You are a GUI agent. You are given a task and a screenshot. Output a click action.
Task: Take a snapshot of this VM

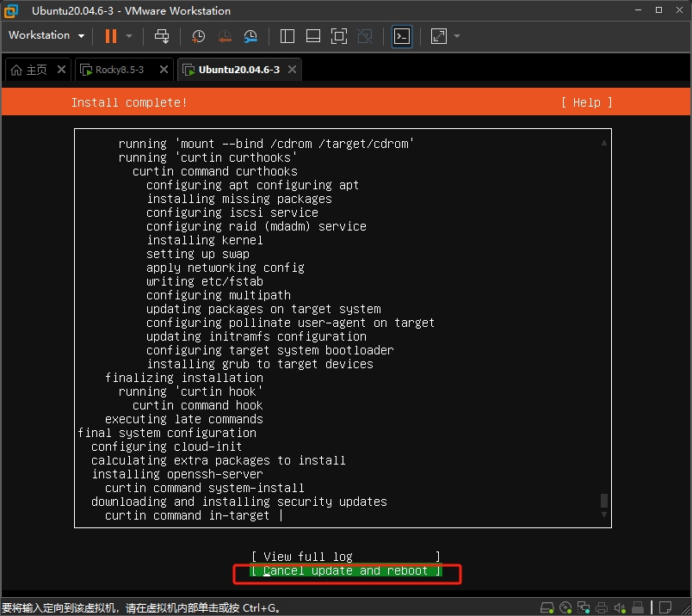coord(198,36)
